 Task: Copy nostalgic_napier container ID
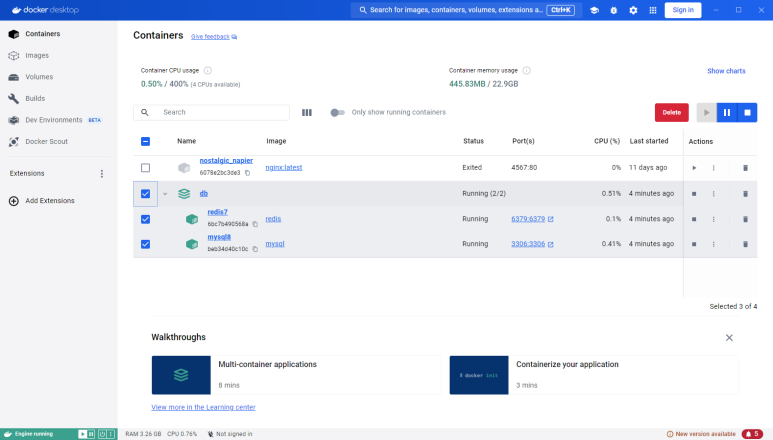[x=247, y=173]
